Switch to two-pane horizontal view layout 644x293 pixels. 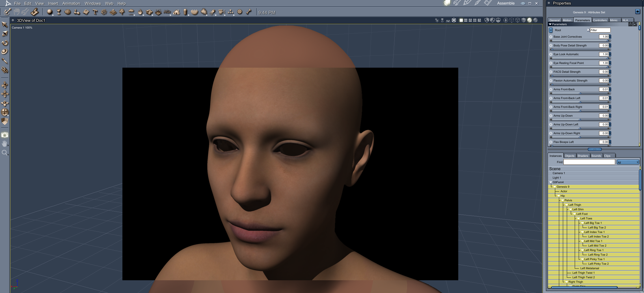pos(466,20)
